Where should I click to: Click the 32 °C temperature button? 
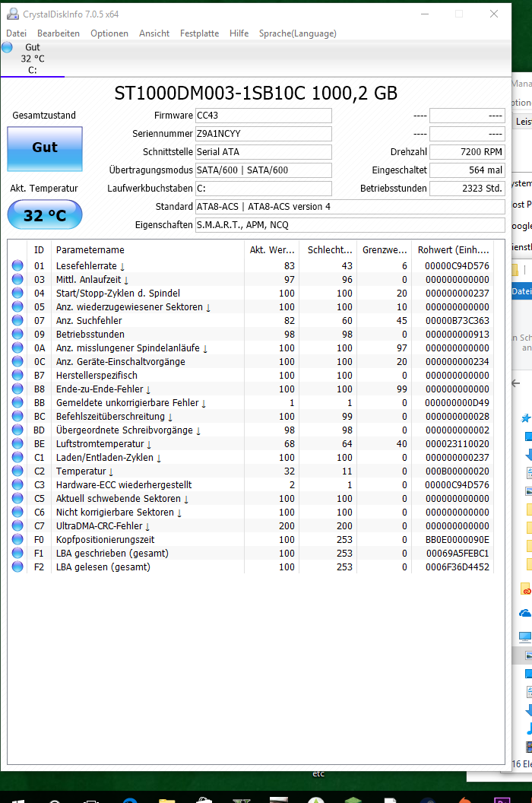point(45,214)
